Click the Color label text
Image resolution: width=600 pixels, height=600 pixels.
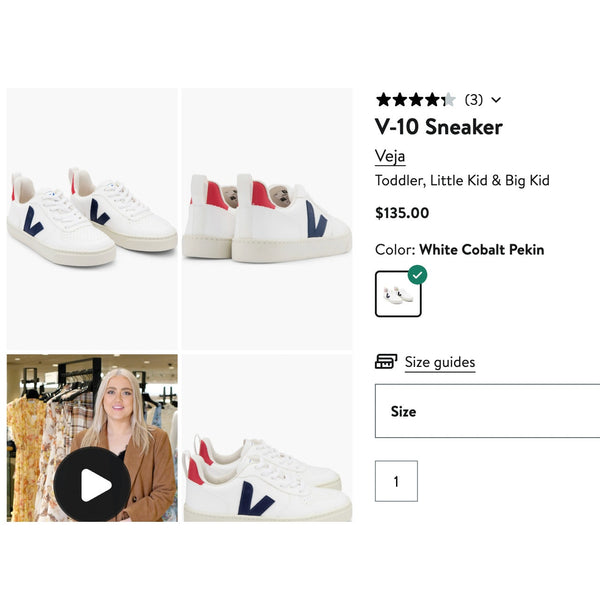(395, 250)
